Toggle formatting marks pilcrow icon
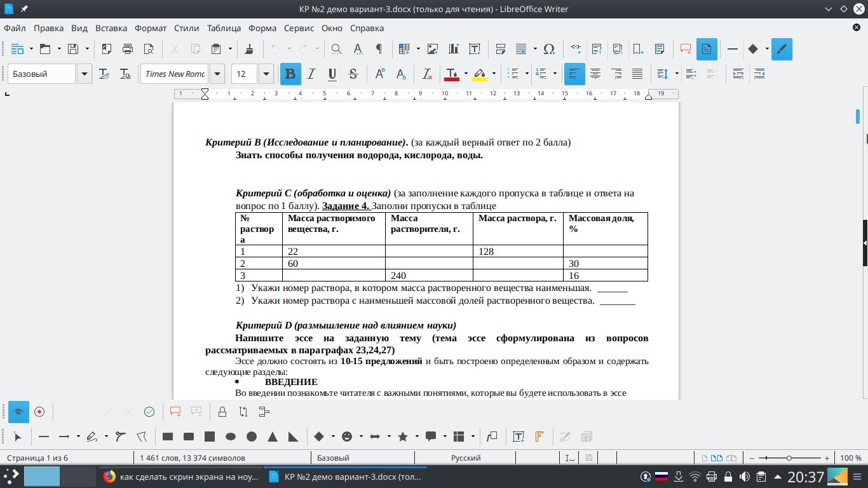Viewport: 868px width, 488px height. [x=379, y=49]
